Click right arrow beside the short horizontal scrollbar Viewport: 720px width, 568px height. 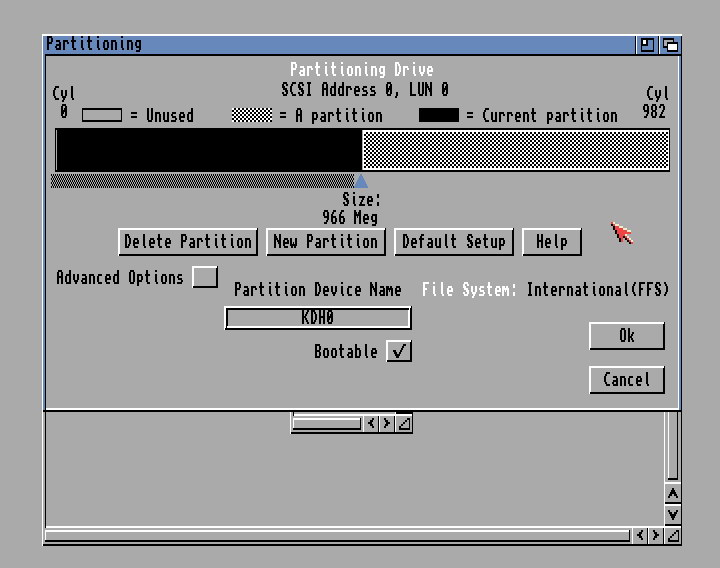click(x=387, y=424)
